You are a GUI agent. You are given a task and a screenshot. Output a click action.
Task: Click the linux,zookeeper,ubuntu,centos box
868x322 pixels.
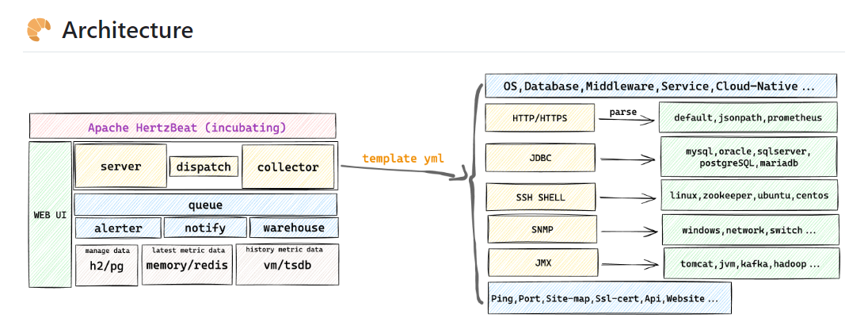pos(749,195)
